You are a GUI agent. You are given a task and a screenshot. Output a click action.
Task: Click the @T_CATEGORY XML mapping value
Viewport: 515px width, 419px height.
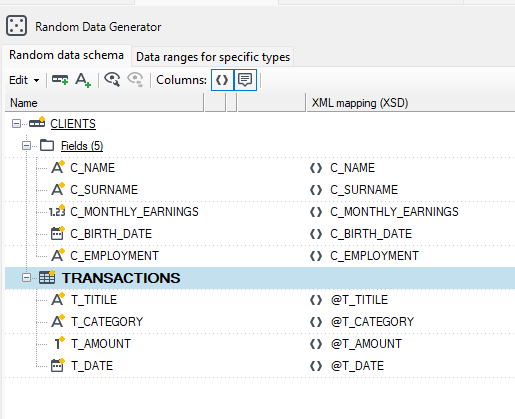[x=372, y=322]
